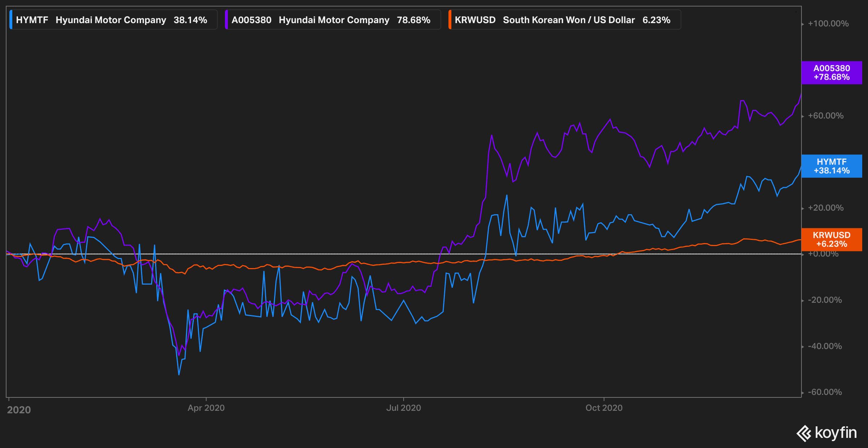Screen dimensions: 868x448
Task: Click the A005380 Hyundai Motor Company legend chip
Action: click(x=333, y=20)
